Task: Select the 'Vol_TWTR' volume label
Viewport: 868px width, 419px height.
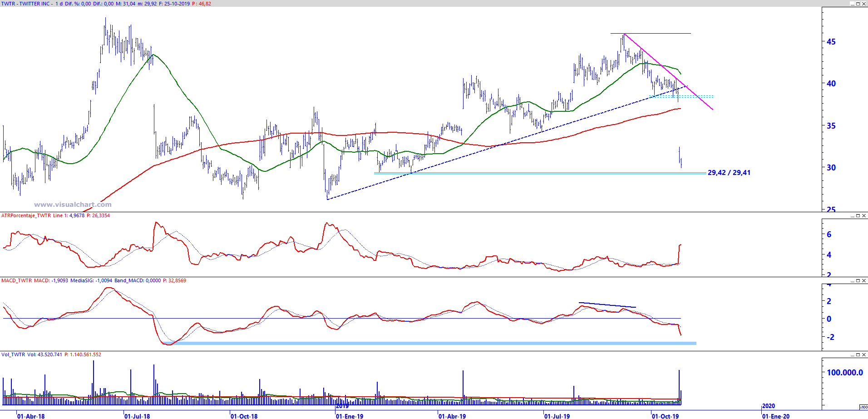Action: click(13, 354)
